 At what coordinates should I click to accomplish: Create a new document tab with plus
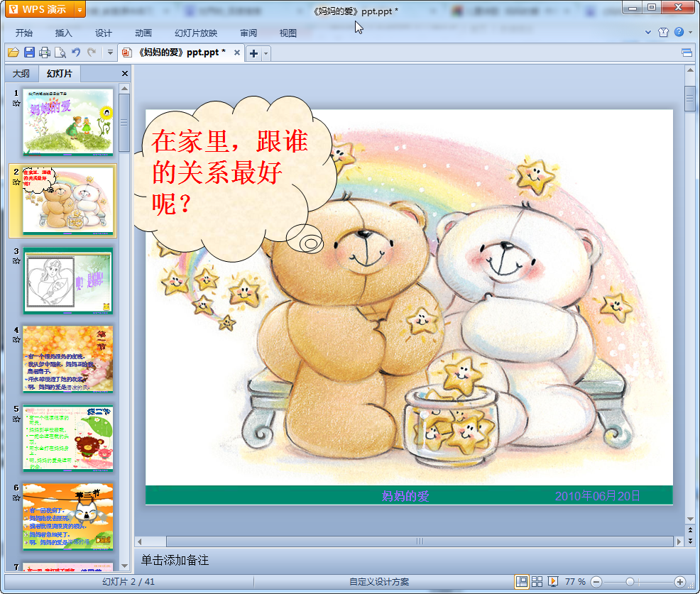point(253,53)
